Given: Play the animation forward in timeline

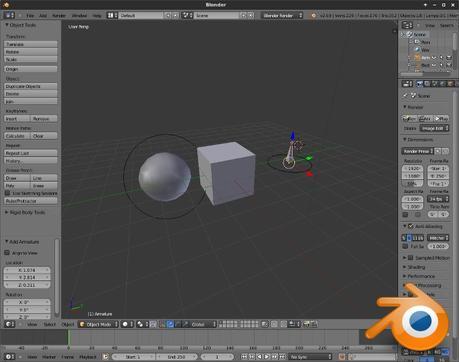Looking at the screenshot, I should point(267,357).
